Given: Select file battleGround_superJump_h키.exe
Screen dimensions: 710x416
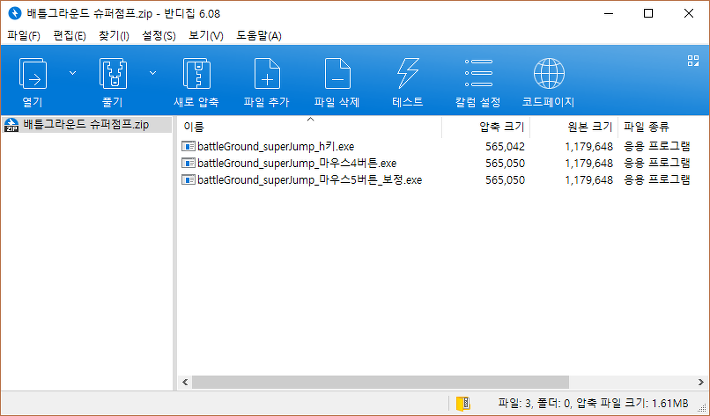Looking at the screenshot, I should (275, 147).
